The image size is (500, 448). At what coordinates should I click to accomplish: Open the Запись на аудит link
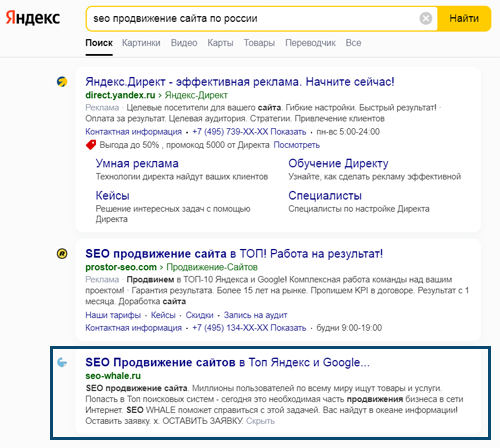coord(255,315)
